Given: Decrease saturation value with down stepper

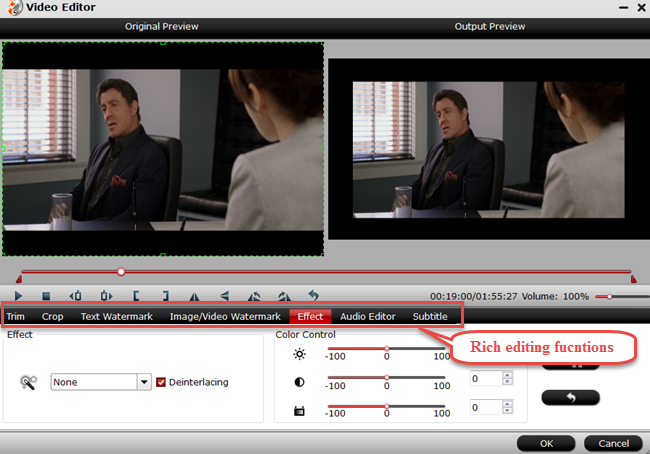Looking at the screenshot, I should [507, 411].
